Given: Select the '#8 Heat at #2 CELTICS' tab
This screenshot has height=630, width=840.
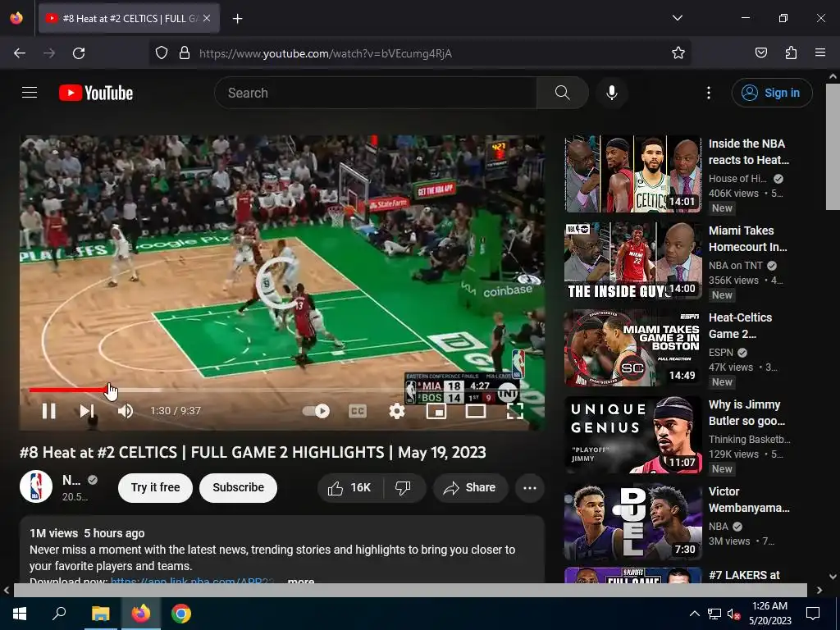Looking at the screenshot, I should 129,18.
